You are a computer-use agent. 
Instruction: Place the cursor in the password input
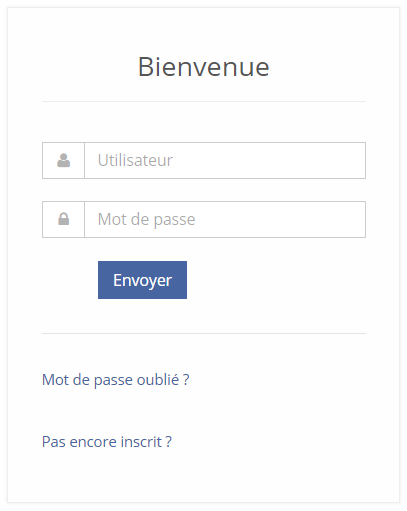coord(225,219)
